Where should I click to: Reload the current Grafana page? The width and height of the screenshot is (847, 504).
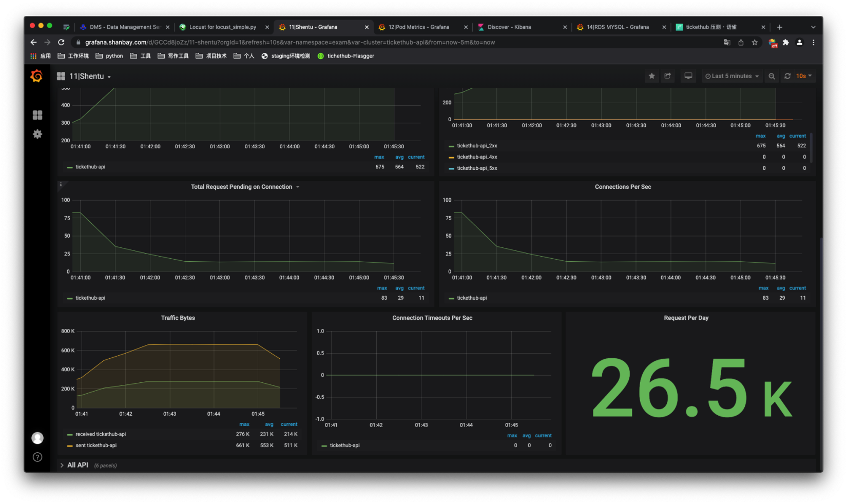(x=61, y=42)
